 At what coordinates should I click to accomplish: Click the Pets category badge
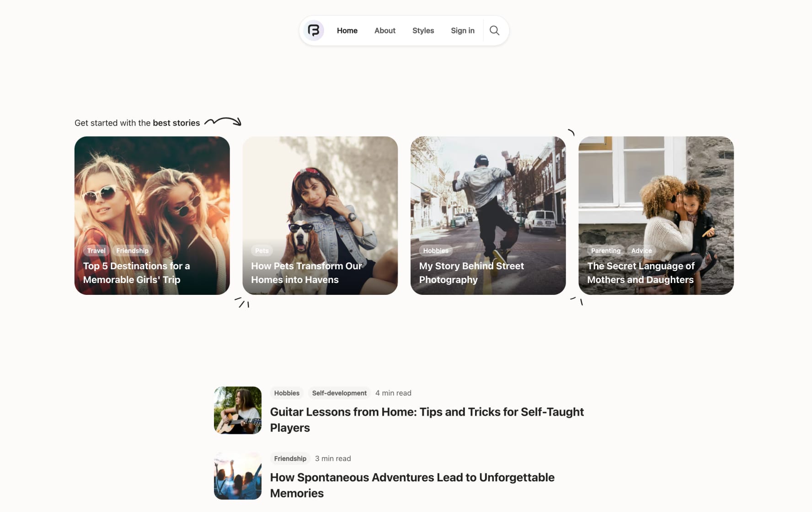pyautogui.click(x=262, y=251)
